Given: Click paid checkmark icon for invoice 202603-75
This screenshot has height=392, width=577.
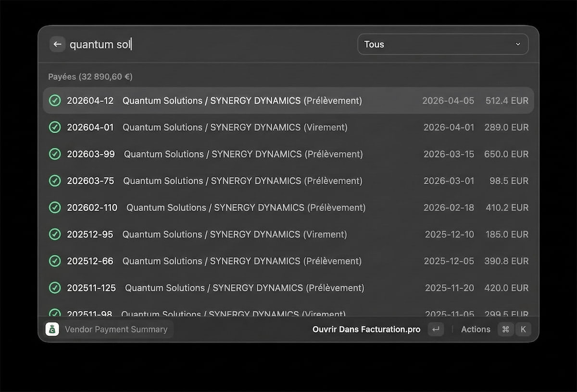Looking at the screenshot, I should coord(55,181).
